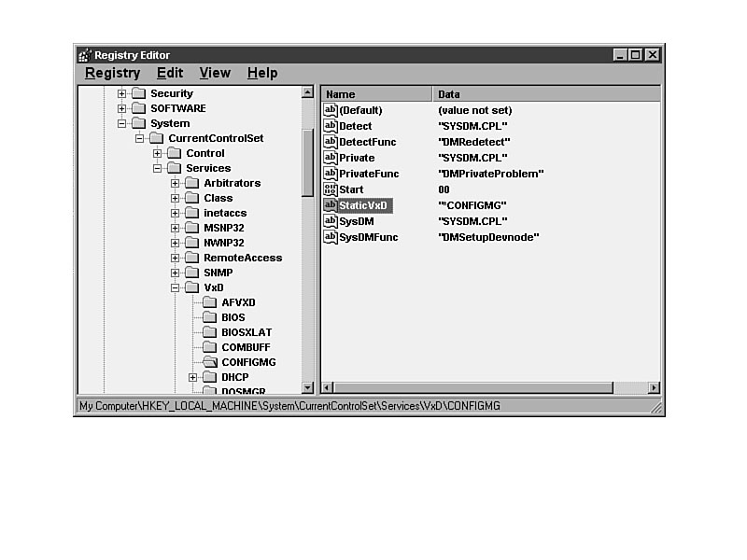Expand the Control key node
747x560 pixels.
click(x=158, y=153)
